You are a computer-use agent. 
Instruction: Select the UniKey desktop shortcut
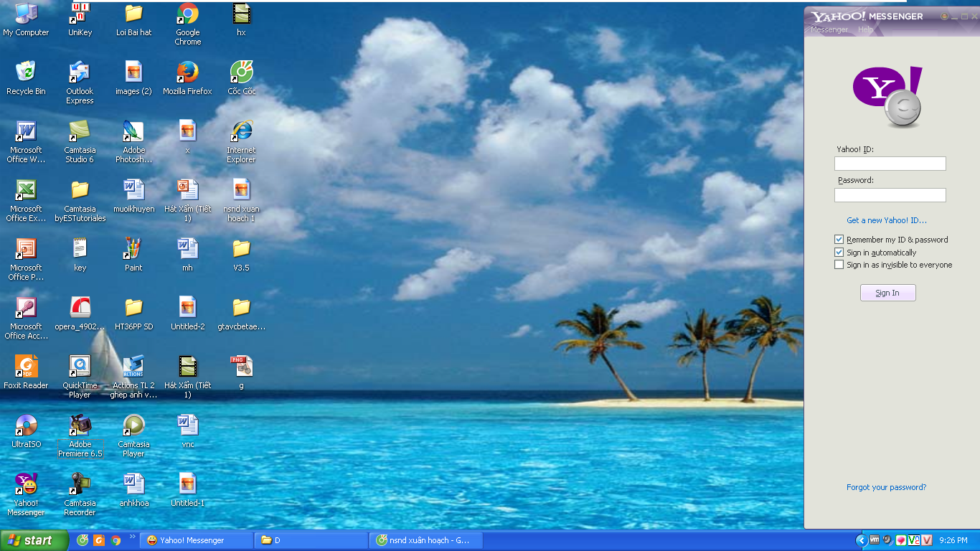point(80,20)
